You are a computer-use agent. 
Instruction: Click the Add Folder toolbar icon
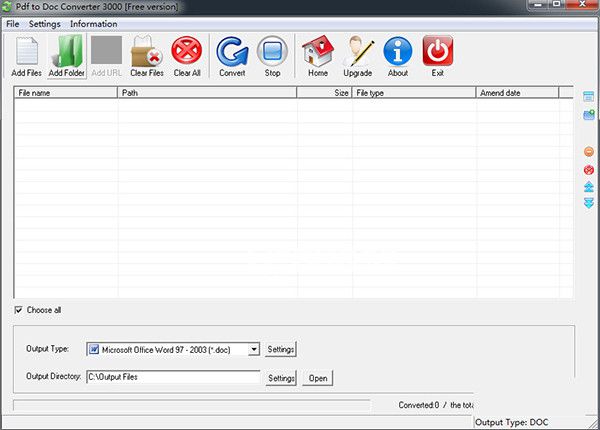(x=67, y=51)
